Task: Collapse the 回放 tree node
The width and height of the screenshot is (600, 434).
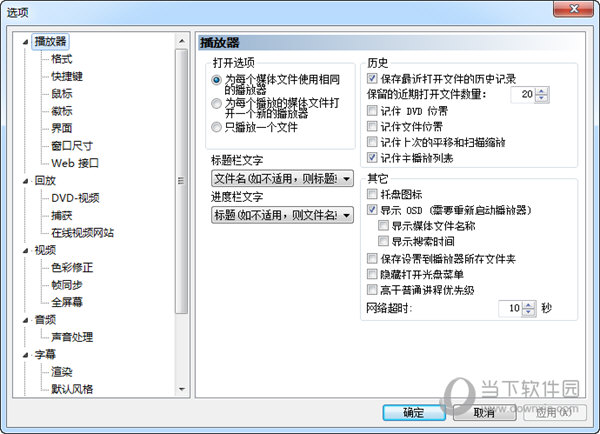Action: pyautogui.click(x=25, y=181)
